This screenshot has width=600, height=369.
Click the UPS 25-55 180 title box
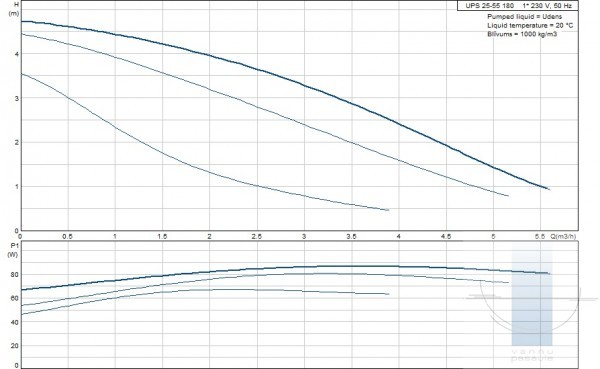(x=518, y=6)
